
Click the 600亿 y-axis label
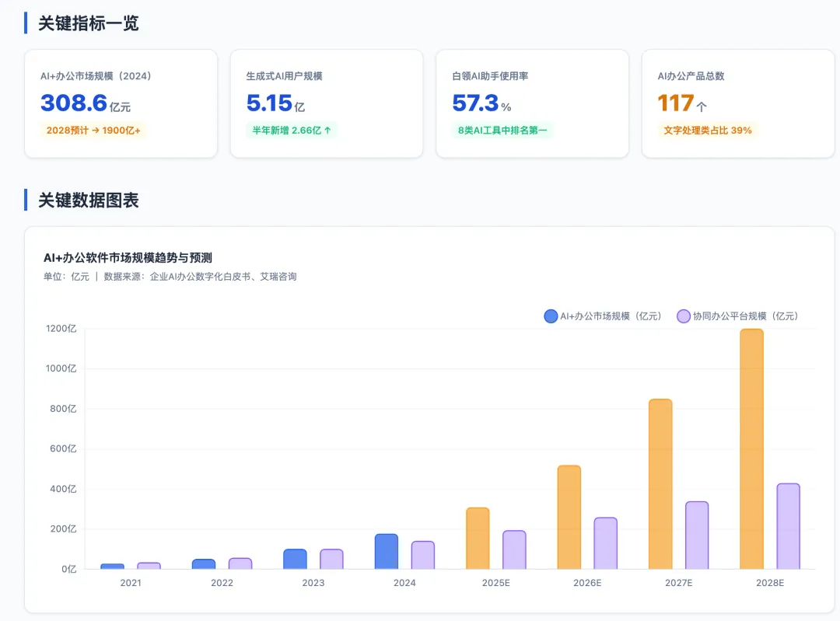63,448
